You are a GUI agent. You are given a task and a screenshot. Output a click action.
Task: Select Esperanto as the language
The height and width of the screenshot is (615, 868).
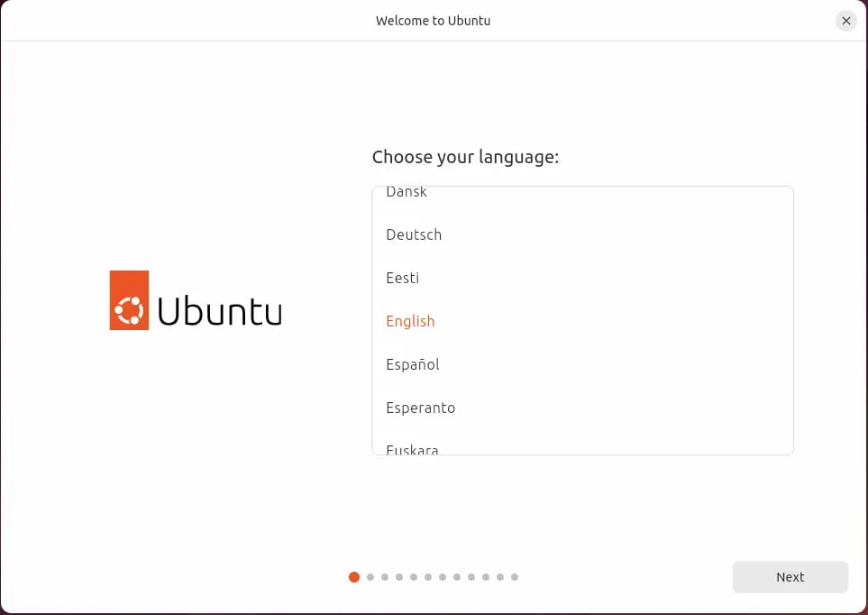[x=420, y=408]
